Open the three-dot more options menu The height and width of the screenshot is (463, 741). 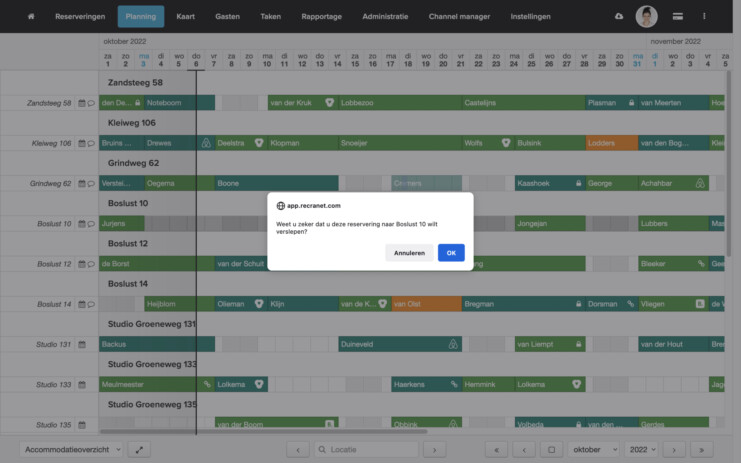pyautogui.click(x=704, y=17)
